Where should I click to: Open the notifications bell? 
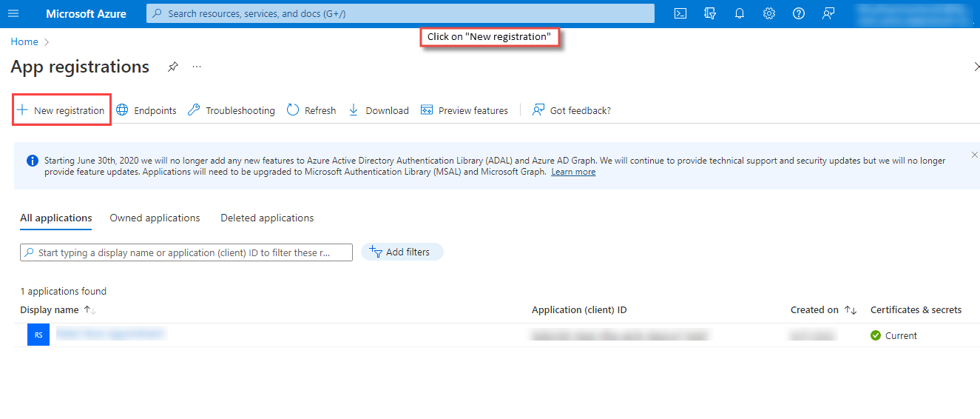click(740, 13)
